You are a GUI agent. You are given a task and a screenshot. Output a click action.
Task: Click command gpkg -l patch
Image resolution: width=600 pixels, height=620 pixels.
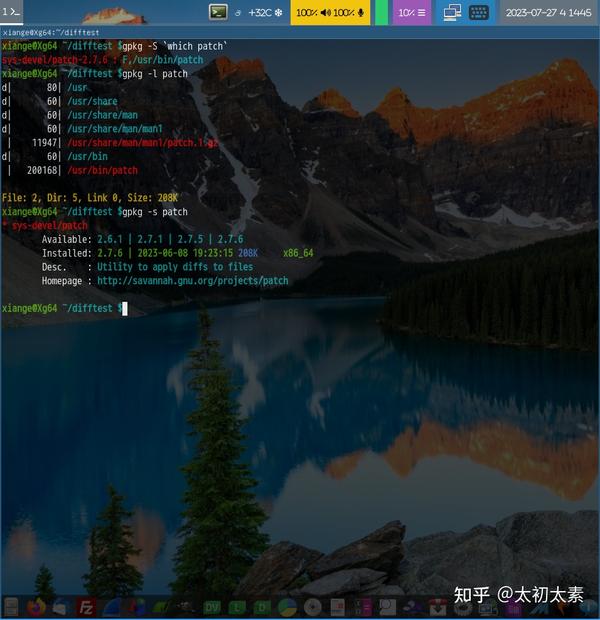pyautogui.click(x=155, y=74)
